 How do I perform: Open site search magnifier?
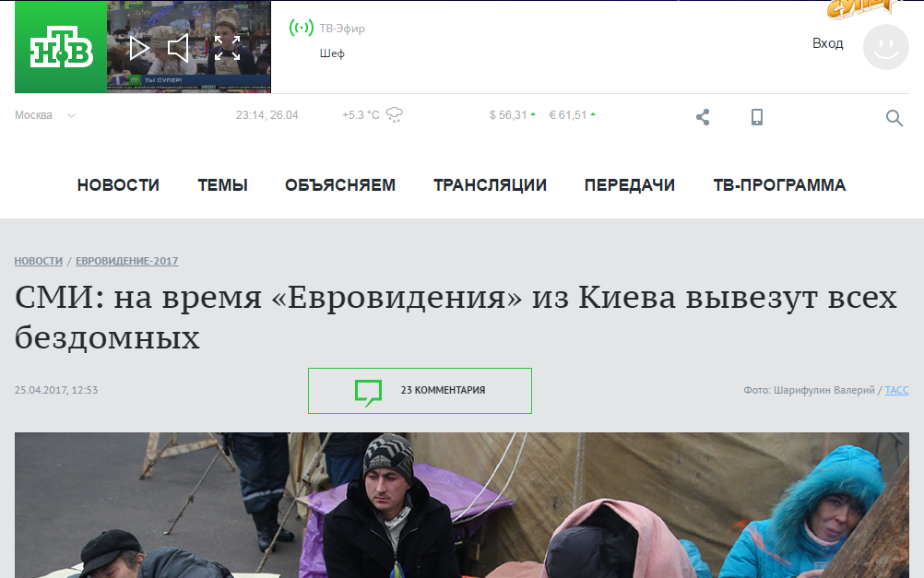point(894,118)
